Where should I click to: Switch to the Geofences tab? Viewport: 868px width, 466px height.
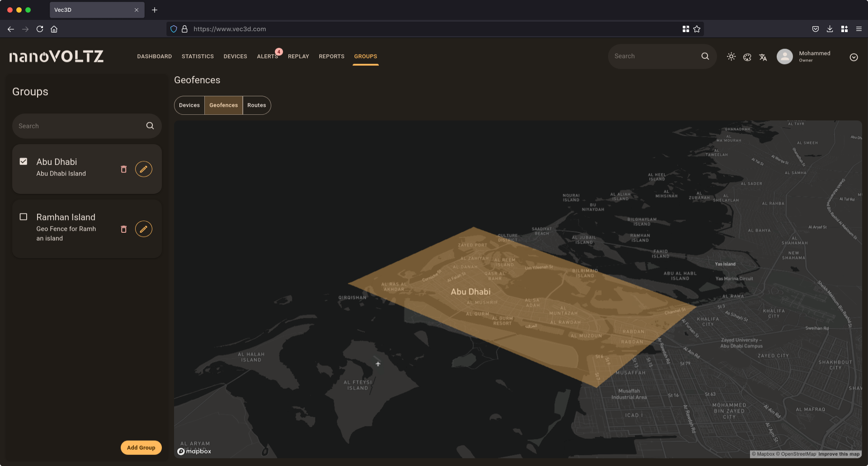[x=223, y=105]
